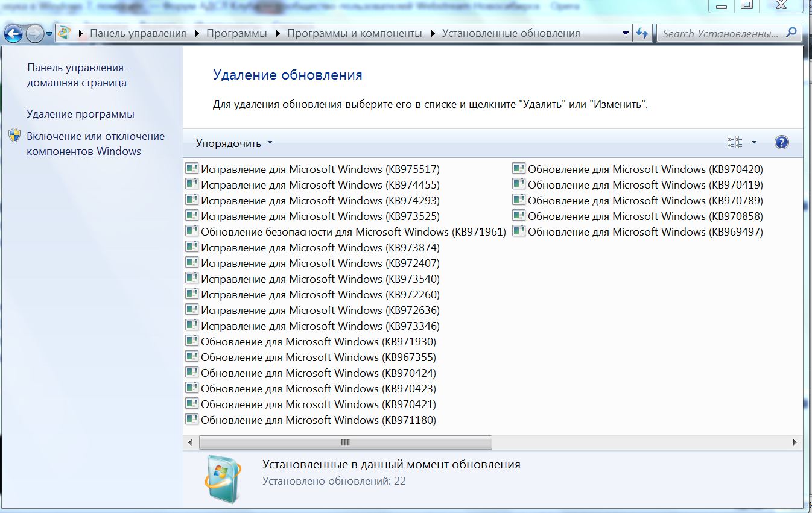Click the refresh icon beside the address bar
Image resolution: width=812 pixels, height=513 pixels.
[642, 34]
